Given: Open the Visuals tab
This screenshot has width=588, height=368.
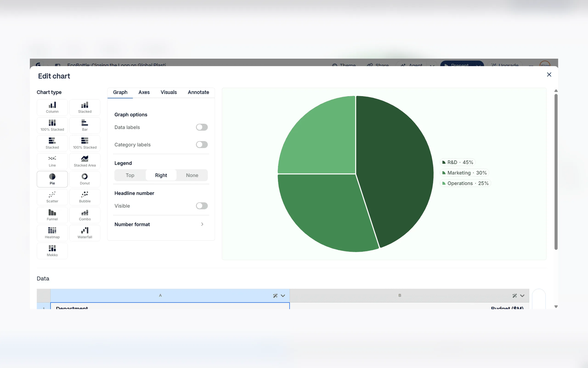Looking at the screenshot, I should 169,92.
